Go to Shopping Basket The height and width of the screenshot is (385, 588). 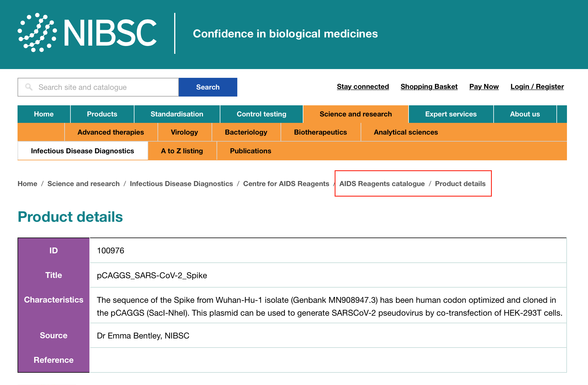(429, 87)
